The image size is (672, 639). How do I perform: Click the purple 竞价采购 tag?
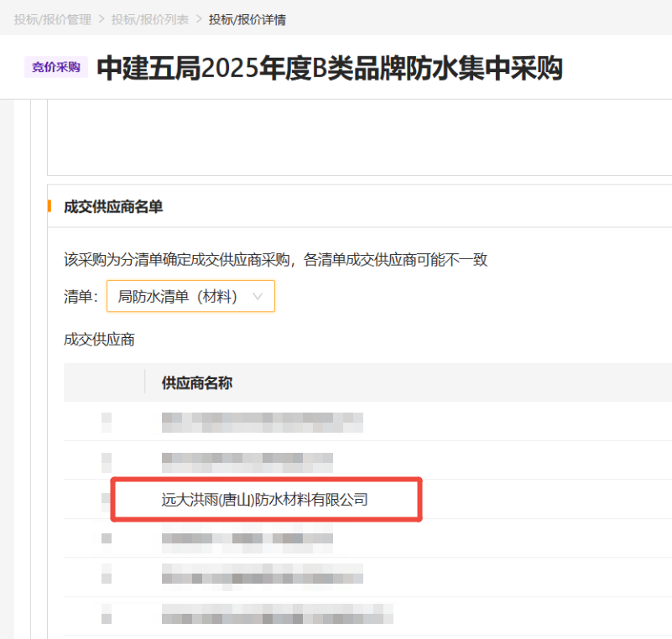pyautogui.click(x=56, y=67)
